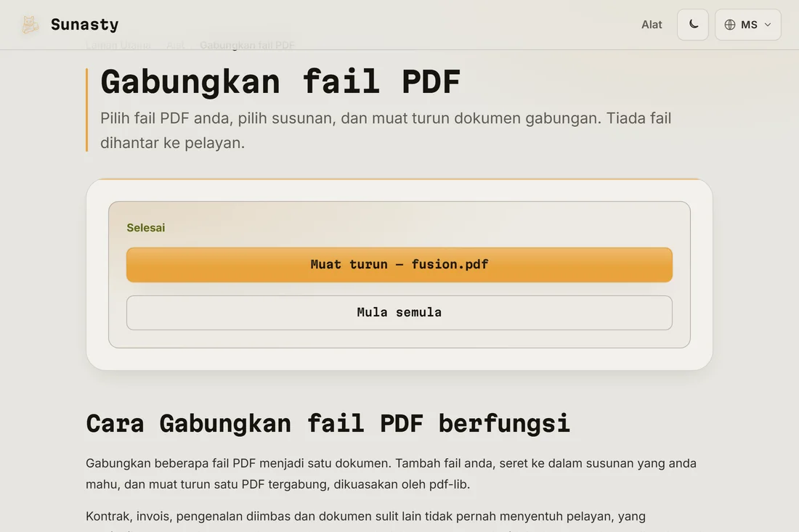Click the paragraph starting 'Gabungkan beberapa fail PDF'
Image resolution: width=799 pixels, height=532 pixels.
pyautogui.click(x=391, y=473)
